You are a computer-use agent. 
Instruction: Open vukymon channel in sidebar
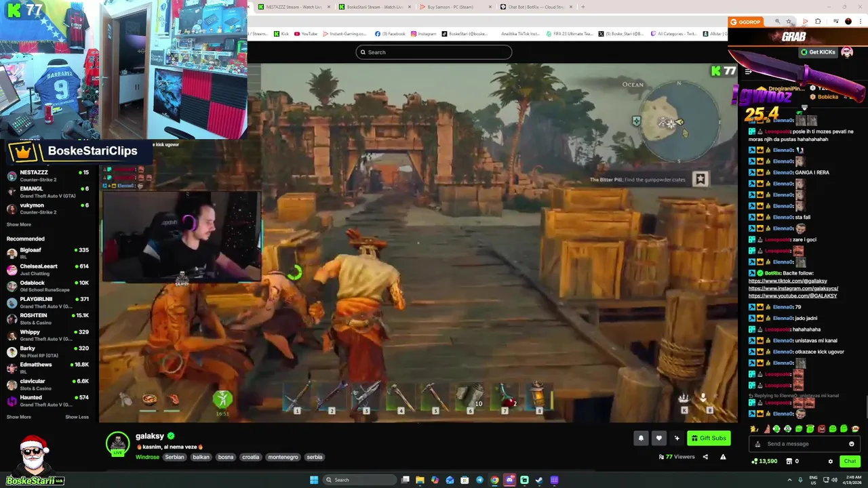(x=47, y=208)
